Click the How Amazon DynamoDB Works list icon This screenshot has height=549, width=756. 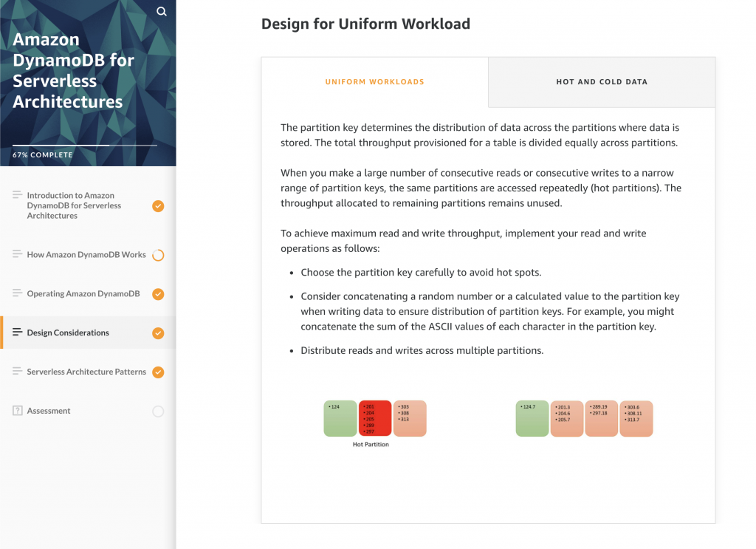coord(17,254)
